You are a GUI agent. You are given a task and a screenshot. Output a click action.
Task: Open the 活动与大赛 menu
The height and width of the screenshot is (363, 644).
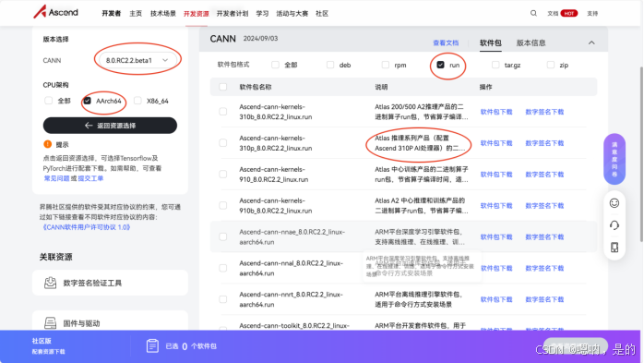[292, 14]
